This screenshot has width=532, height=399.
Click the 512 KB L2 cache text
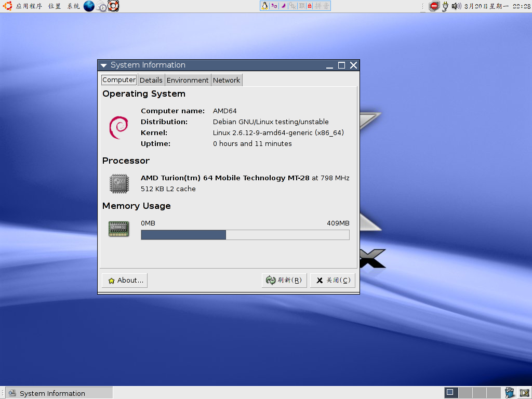coord(168,189)
